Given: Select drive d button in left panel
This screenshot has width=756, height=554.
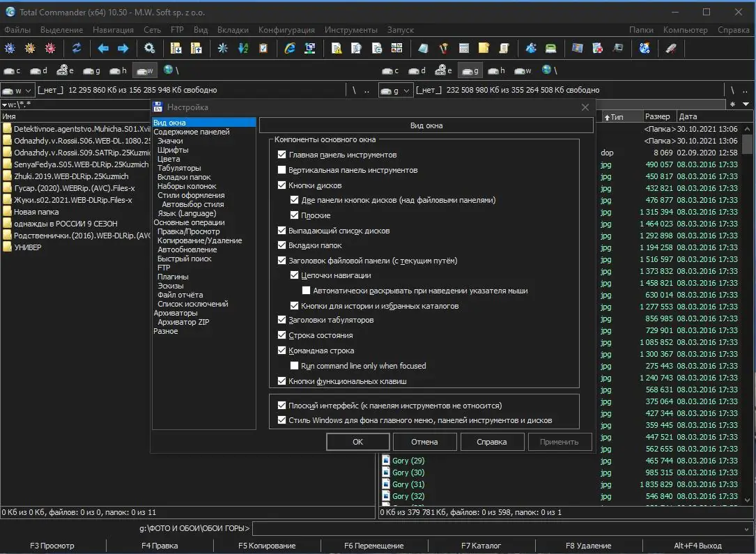Looking at the screenshot, I should point(40,70).
